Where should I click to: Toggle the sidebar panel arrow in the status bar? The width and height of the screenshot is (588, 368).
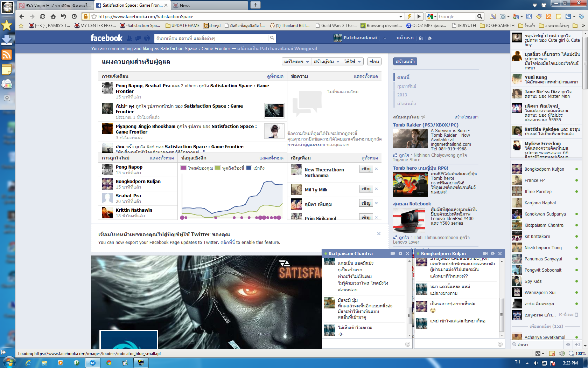click(3, 352)
